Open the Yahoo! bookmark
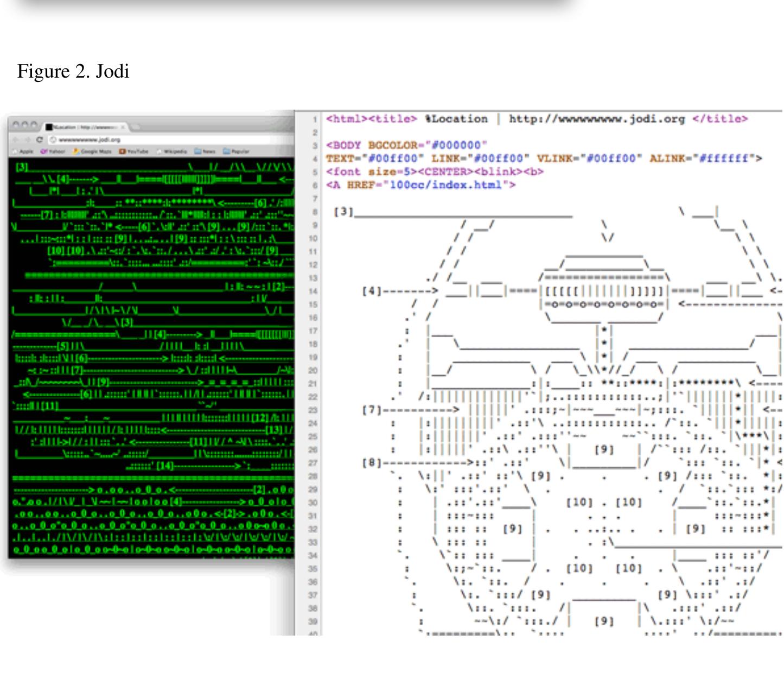Viewport: 784px width, 698px height. coord(53,151)
